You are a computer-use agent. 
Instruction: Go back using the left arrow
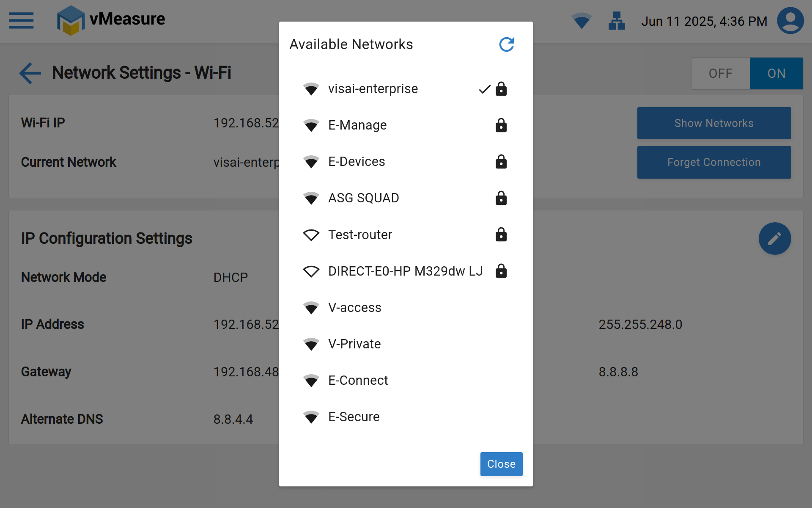tap(30, 73)
